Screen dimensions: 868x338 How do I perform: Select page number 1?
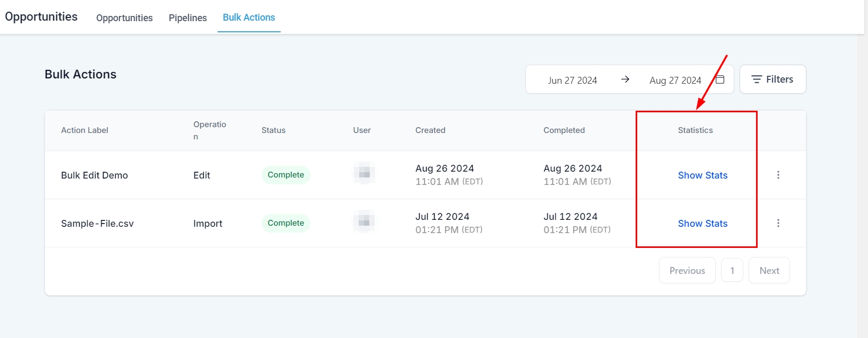pos(732,271)
